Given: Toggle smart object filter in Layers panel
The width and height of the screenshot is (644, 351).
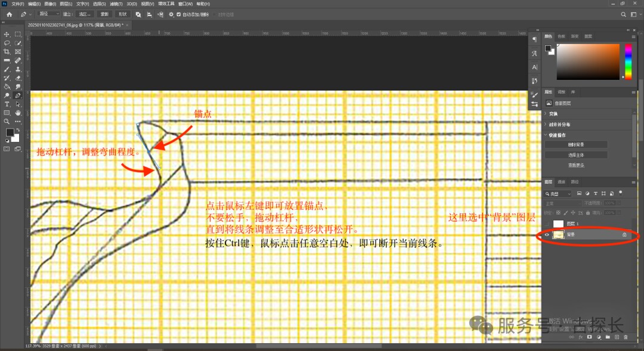Looking at the screenshot, I should coord(612,193).
